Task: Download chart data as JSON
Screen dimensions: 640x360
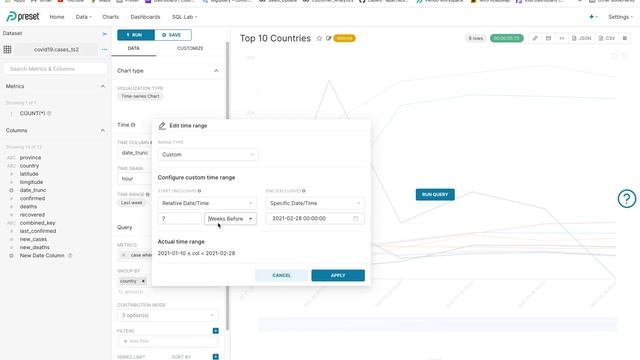Action: coord(582,38)
